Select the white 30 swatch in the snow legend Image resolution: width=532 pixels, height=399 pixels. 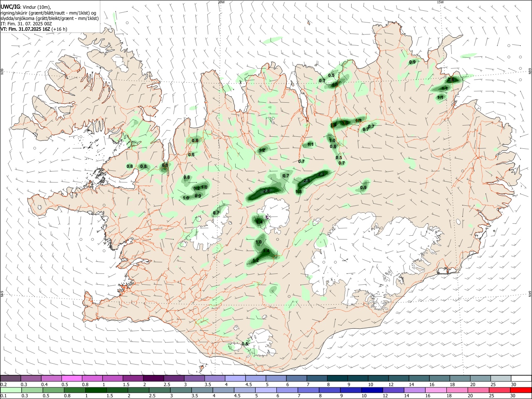[521, 378]
